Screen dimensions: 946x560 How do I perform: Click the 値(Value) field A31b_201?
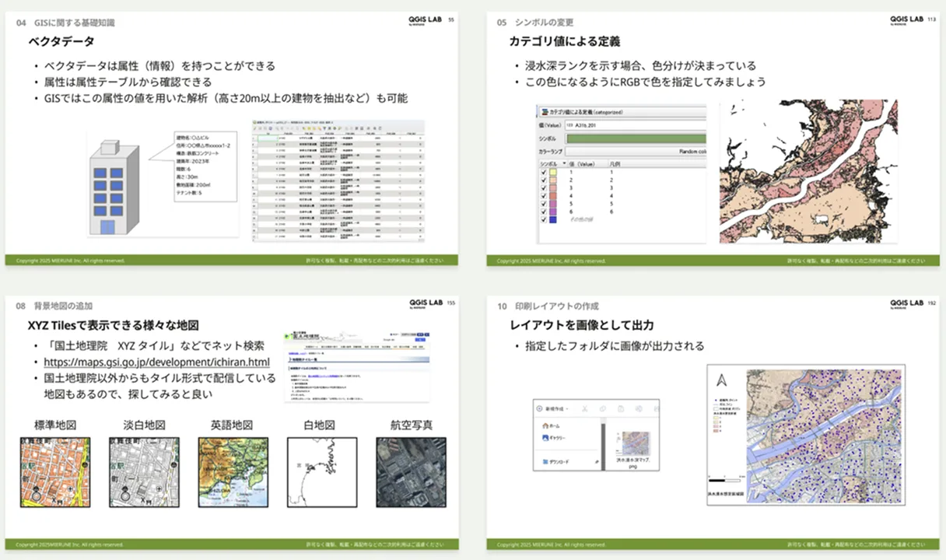point(636,125)
